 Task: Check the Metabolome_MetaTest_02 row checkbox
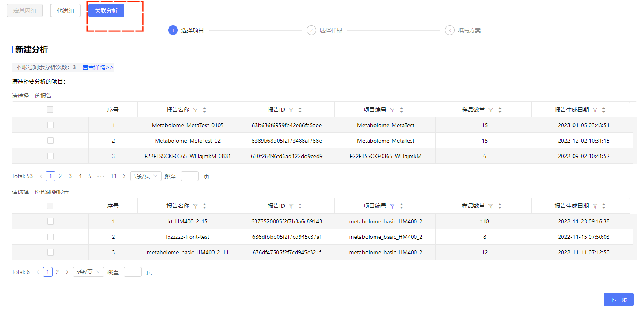click(50, 141)
